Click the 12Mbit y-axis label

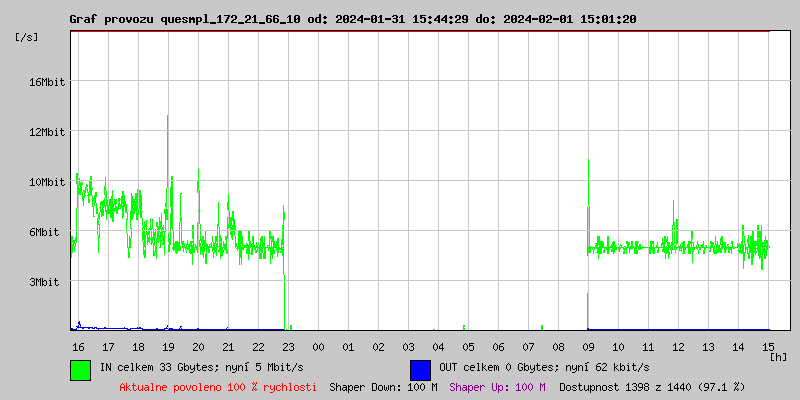pyautogui.click(x=47, y=132)
